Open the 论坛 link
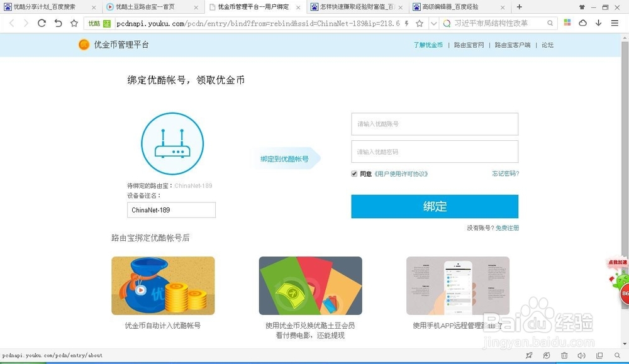The width and height of the screenshot is (629, 364). click(x=547, y=45)
